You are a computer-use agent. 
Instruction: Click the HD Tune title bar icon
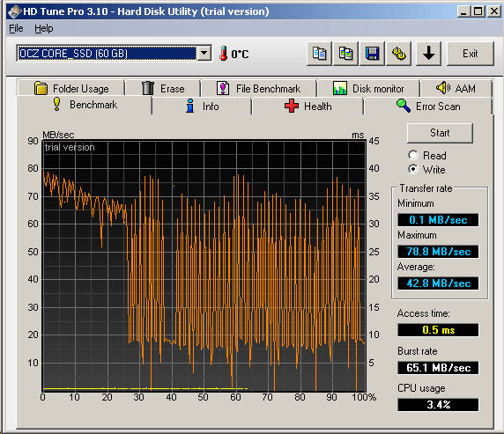14,12
